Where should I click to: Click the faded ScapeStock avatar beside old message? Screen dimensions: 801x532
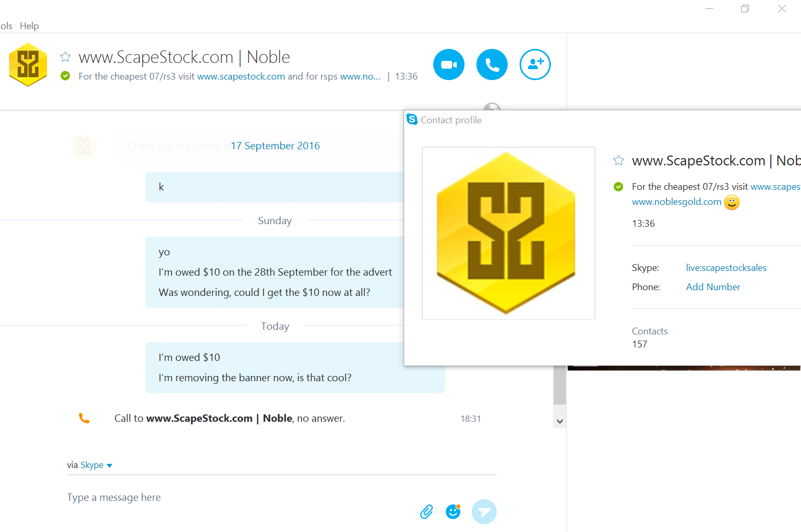coord(84,147)
